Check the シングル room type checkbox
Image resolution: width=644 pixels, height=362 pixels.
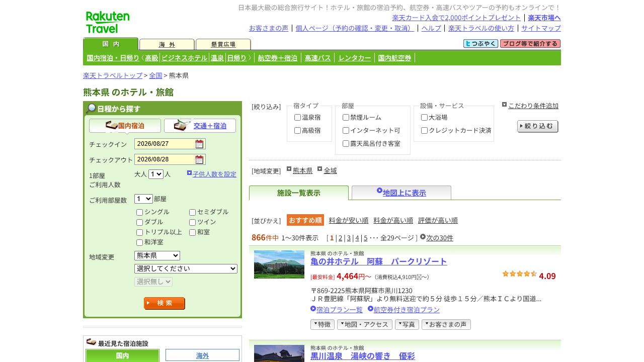coord(139,212)
